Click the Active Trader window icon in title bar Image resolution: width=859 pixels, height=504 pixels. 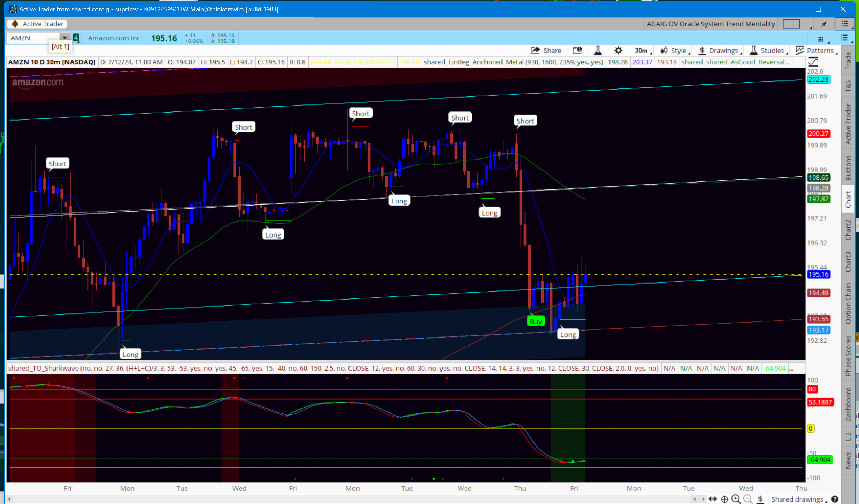click(x=13, y=9)
